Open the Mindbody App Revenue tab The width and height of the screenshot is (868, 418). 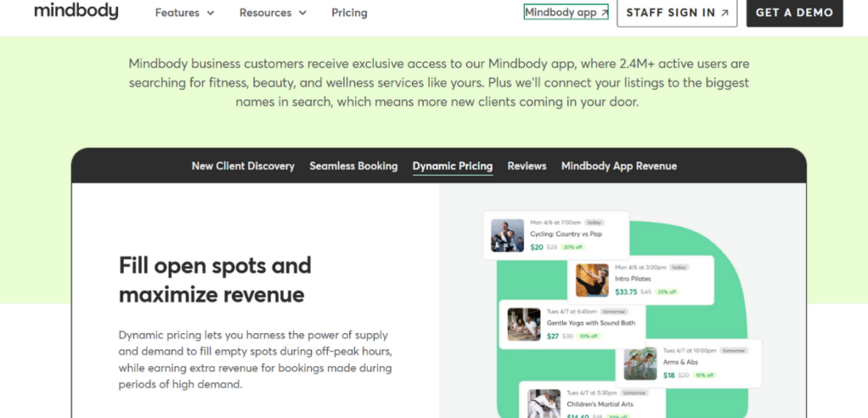619,166
